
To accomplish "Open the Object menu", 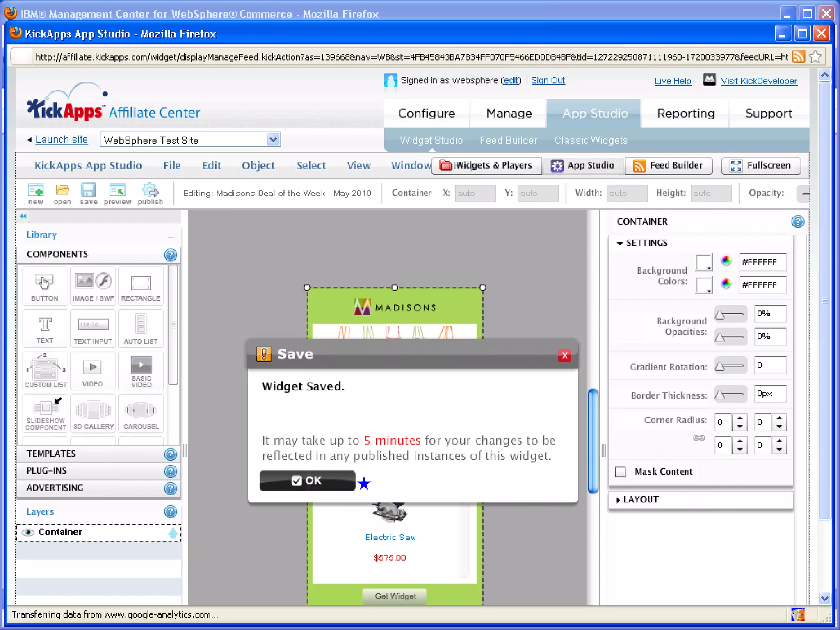I will click(258, 165).
